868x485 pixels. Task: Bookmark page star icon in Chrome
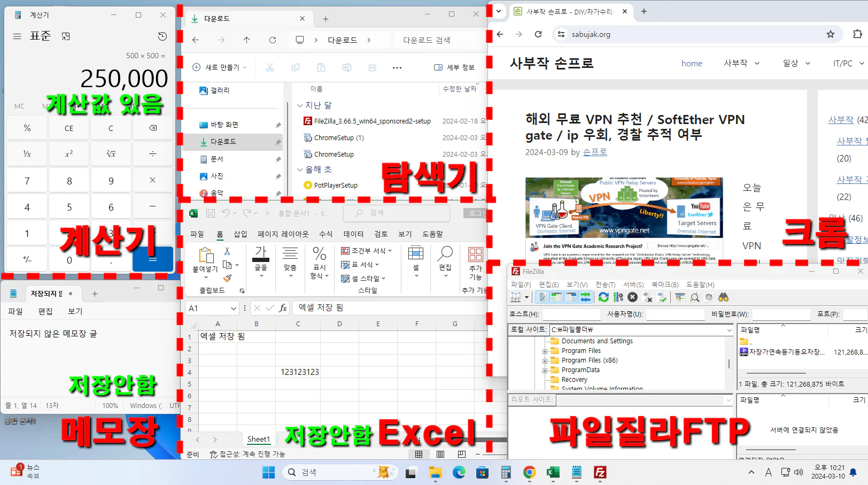click(x=830, y=34)
